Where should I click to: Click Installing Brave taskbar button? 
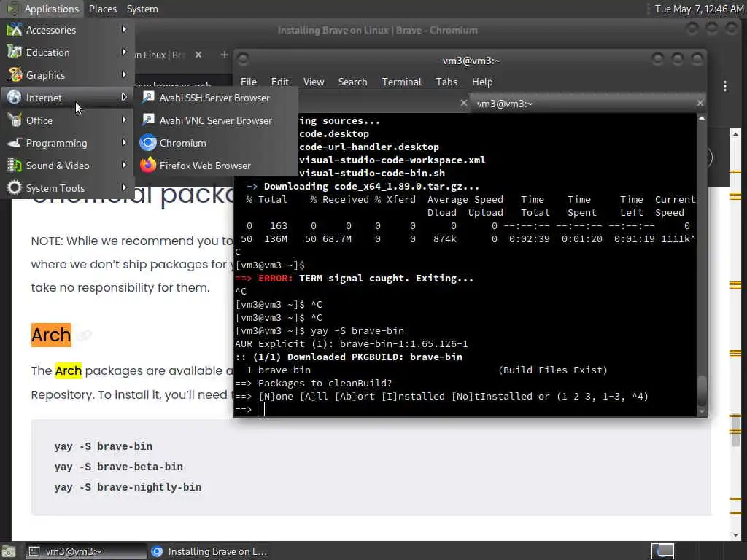(x=209, y=551)
